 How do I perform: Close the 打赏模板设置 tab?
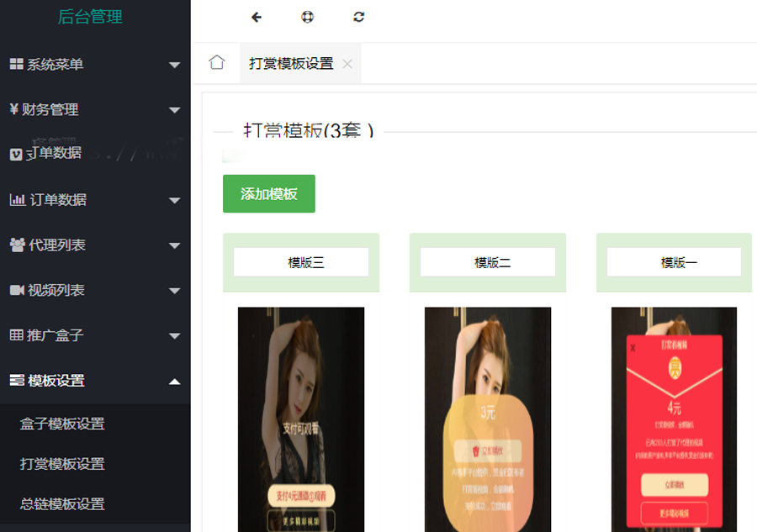point(347,64)
